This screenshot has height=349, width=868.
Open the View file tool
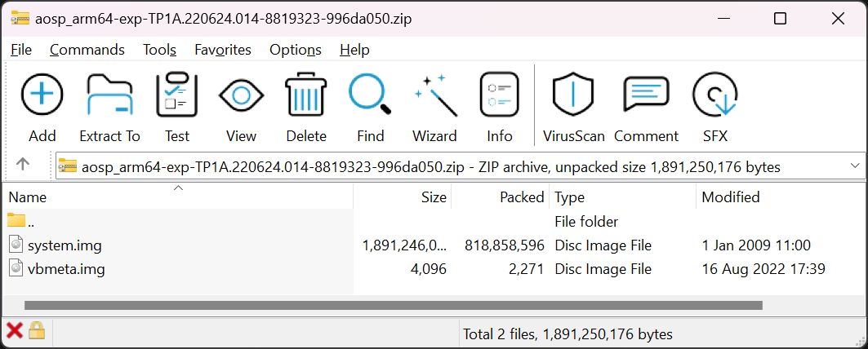241,96
